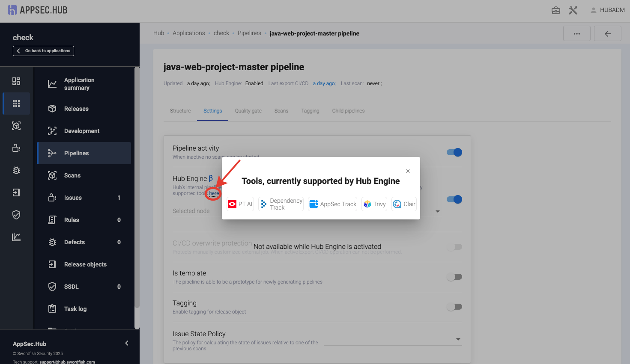Viewport: 630px width, 364px height.
Task: Click the shield icon in left rail
Action: coord(16,215)
